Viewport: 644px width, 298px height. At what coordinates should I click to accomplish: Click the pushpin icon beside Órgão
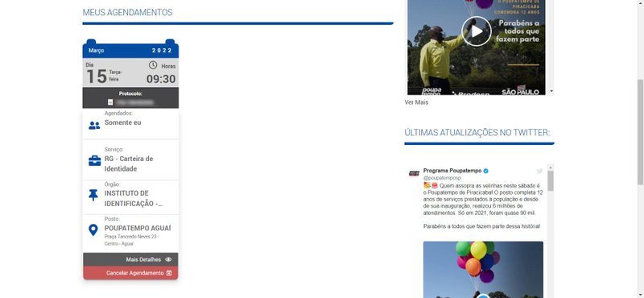click(93, 195)
